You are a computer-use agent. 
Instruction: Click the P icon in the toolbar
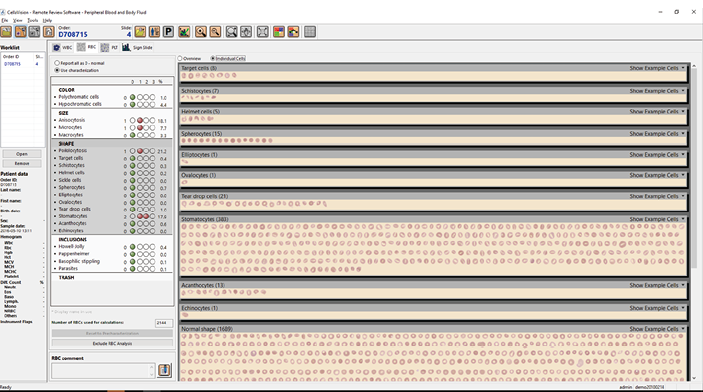coord(168,31)
